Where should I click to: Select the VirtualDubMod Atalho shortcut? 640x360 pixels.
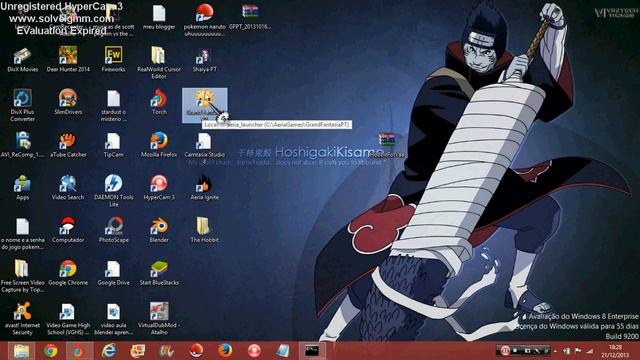coord(159,319)
